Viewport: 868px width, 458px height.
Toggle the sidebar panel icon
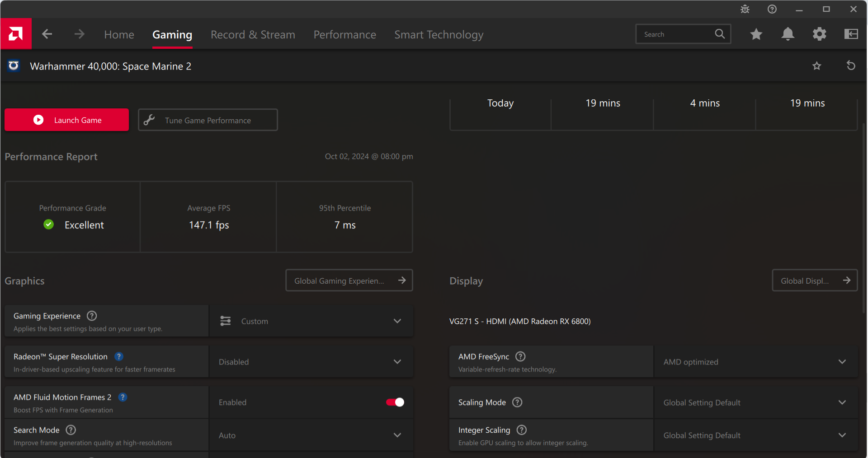(x=851, y=34)
